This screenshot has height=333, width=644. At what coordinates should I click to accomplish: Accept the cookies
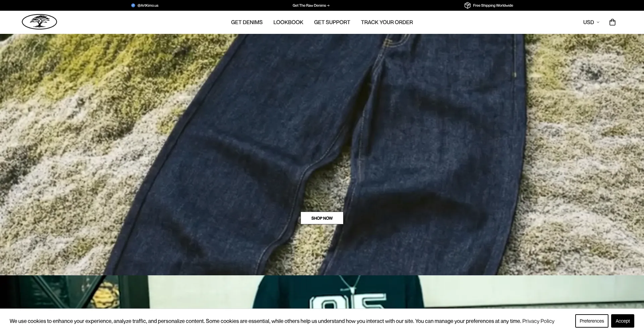click(622, 321)
